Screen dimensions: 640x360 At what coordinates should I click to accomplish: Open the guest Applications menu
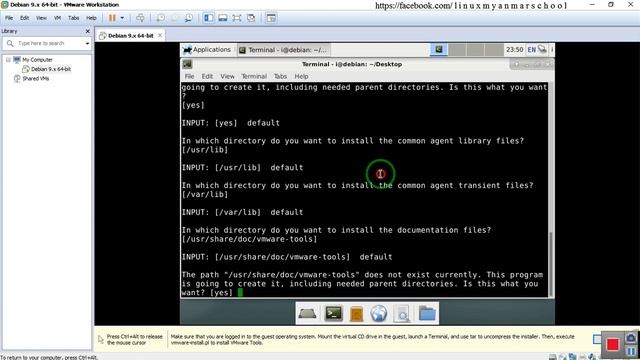[207, 50]
